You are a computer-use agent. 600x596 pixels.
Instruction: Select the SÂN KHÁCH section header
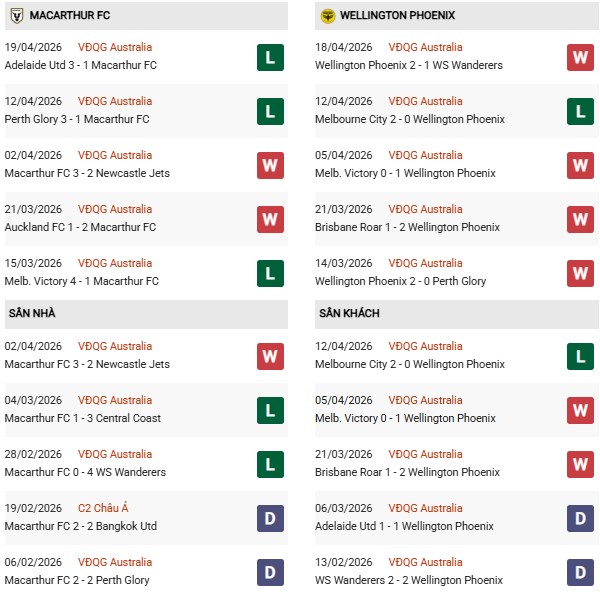point(350,314)
